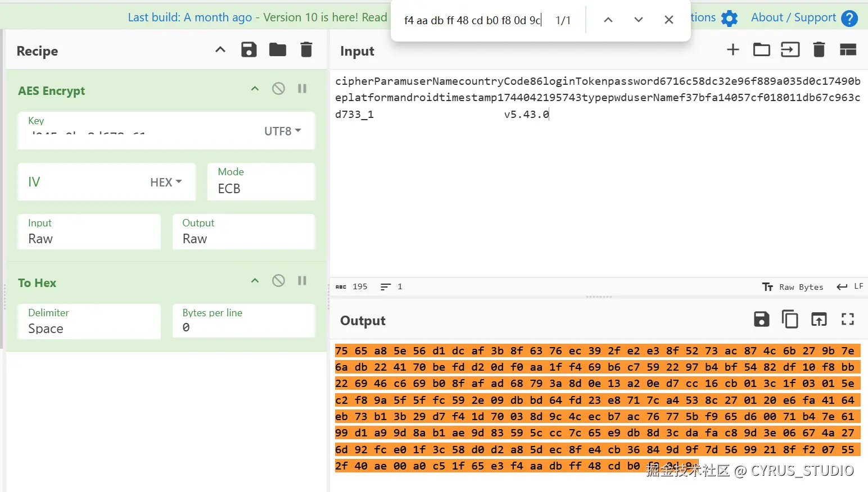Click the Raw Bytes encoding selector

[x=793, y=287]
